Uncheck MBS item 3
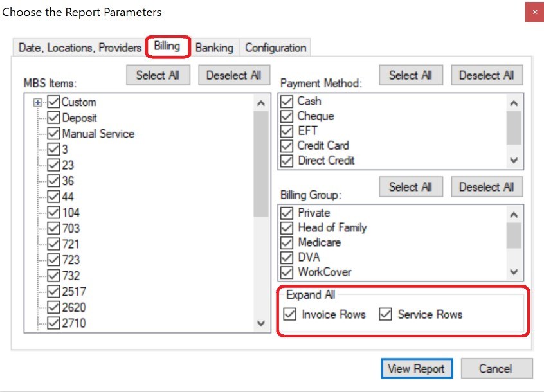 click(53, 149)
